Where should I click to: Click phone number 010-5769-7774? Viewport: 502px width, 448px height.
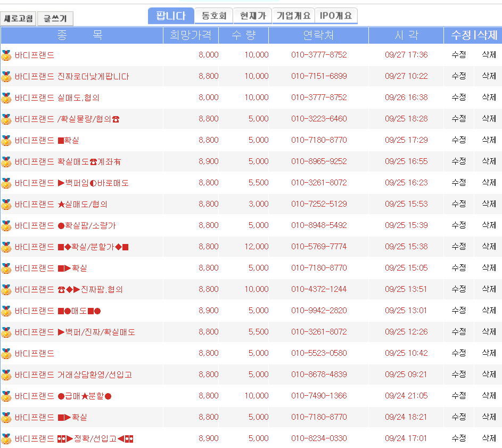[x=319, y=247]
